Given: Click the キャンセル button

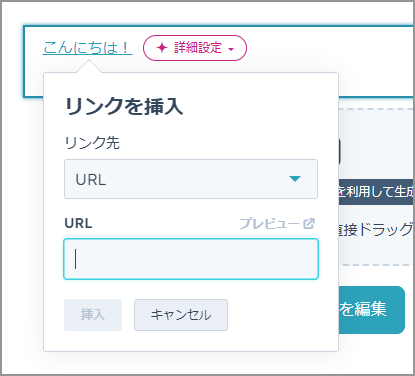Looking at the screenshot, I should [x=181, y=315].
